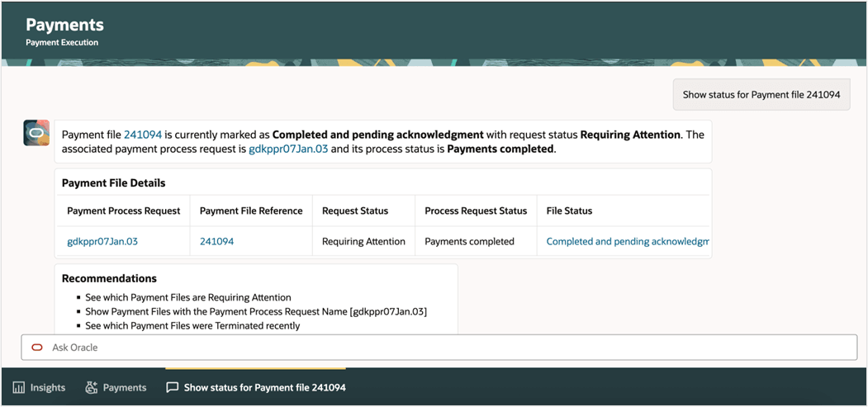Open gdkppr07Jan.03 link in the message text
Image resolution: width=868 pixels, height=407 pixels.
click(x=288, y=149)
